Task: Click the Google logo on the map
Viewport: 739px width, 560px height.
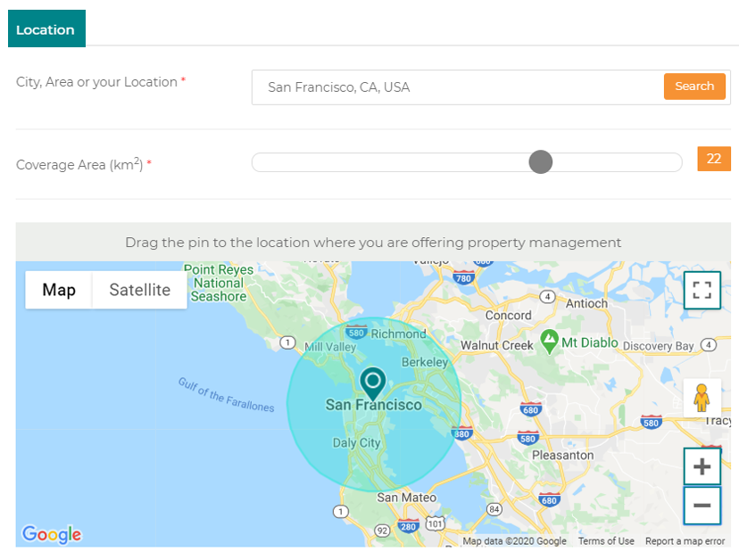Action: point(52,534)
